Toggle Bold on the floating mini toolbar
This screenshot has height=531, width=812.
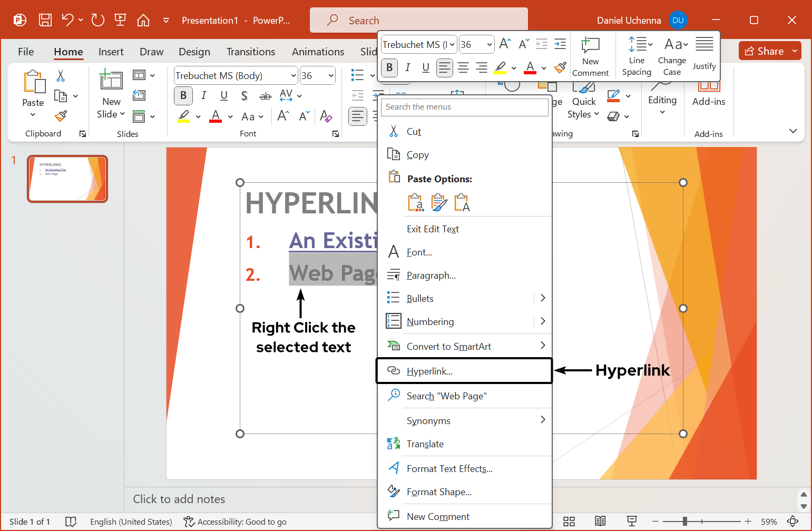click(389, 67)
